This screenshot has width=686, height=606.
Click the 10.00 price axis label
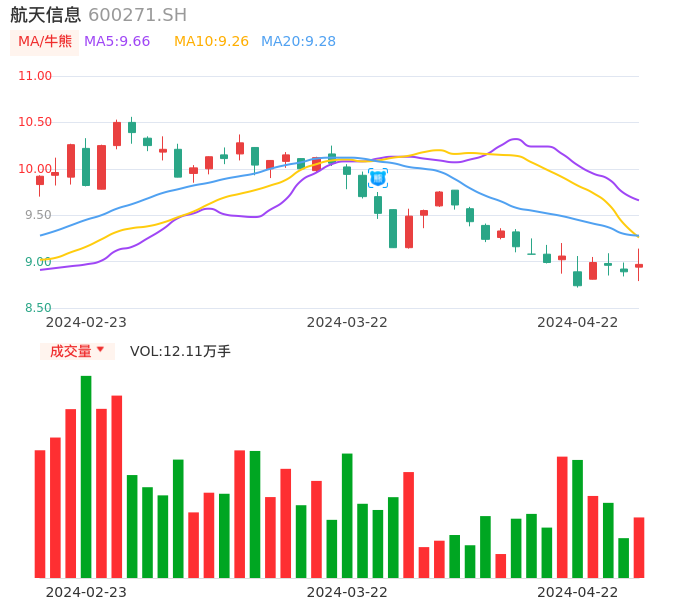[x=36, y=169]
